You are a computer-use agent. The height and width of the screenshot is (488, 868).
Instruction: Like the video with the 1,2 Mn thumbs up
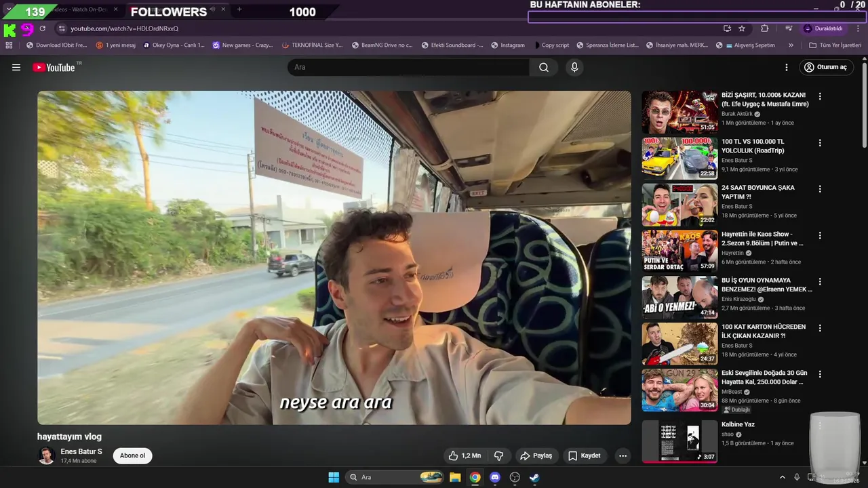pyautogui.click(x=465, y=455)
